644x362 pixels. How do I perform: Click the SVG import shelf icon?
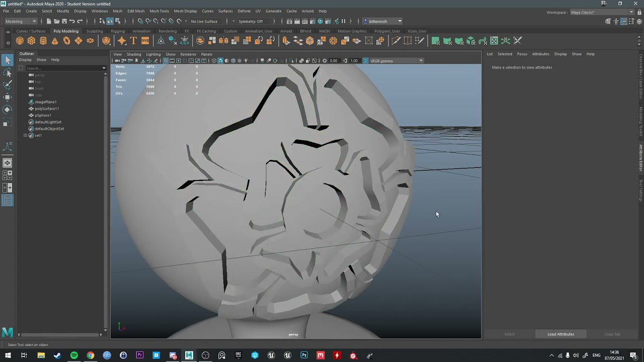(145, 41)
